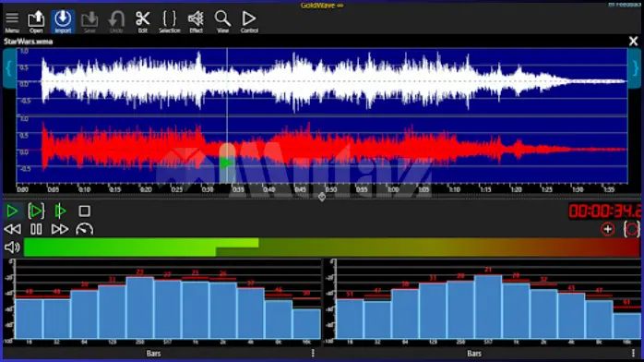Click the StarWars.wma file title
The image size is (644, 362).
click(x=29, y=41)
